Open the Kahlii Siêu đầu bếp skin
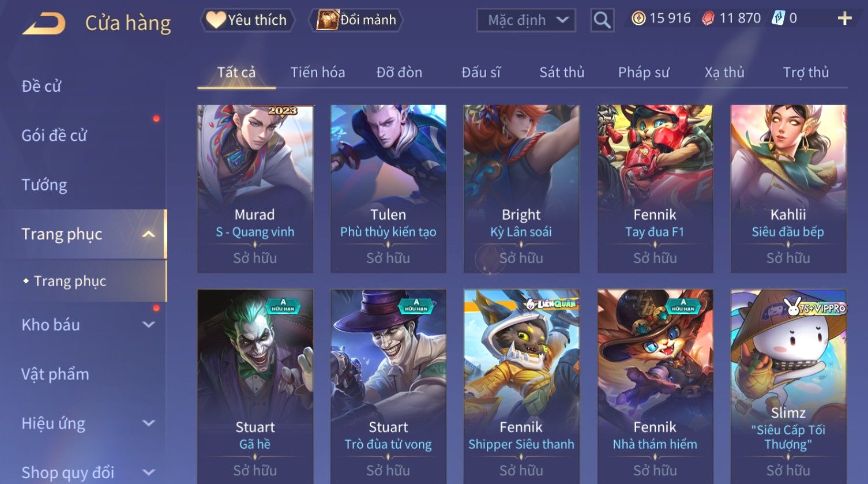This screenshot has height=484, width=868. 788,189
